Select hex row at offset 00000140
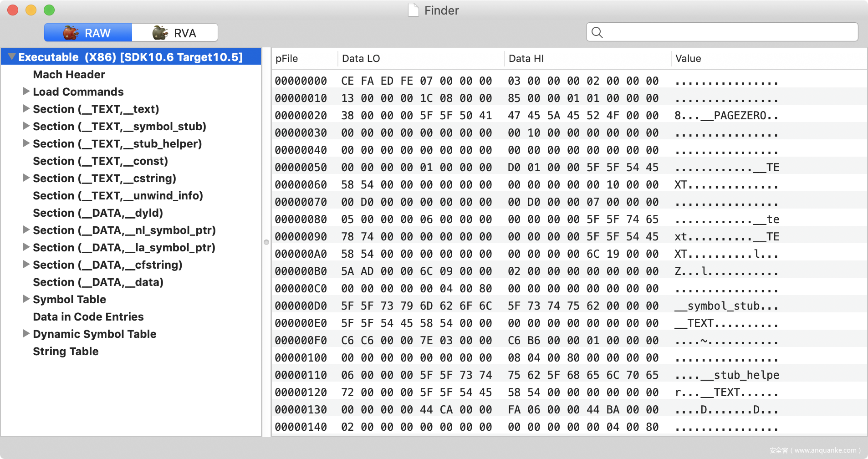Screen dimensions: 868x459 coord(569,427)
